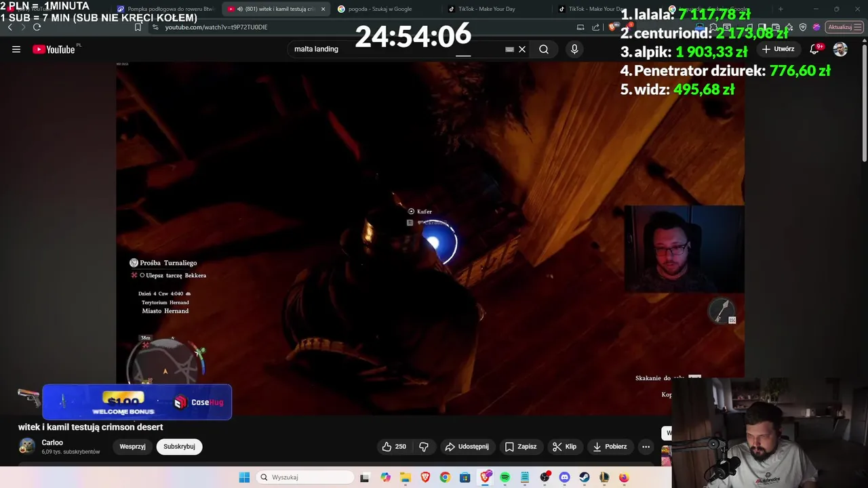Click Udostępnij to share the video

pos(467,447)
